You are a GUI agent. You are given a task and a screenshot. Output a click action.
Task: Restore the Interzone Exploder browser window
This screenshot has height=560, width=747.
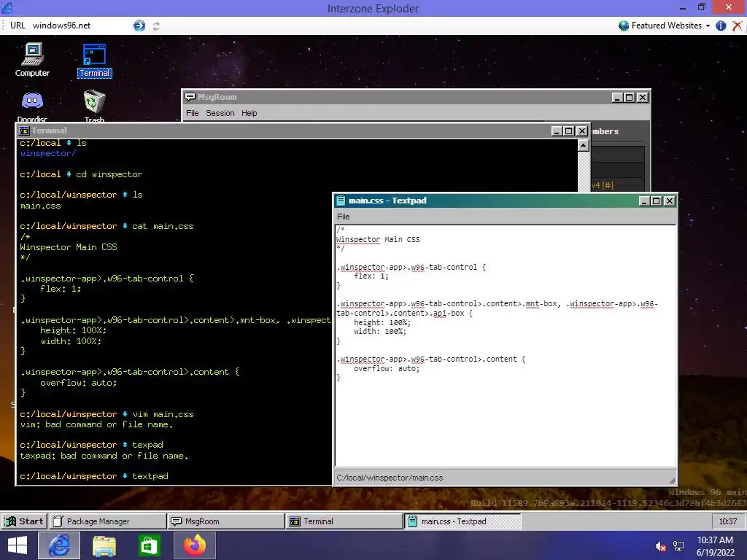click(x=701, y=7)
